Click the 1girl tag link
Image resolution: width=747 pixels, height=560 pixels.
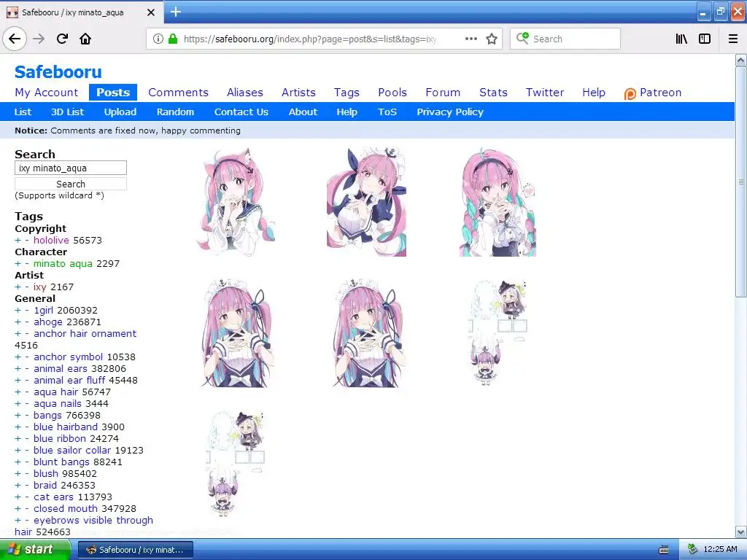(x=43, y=311)
